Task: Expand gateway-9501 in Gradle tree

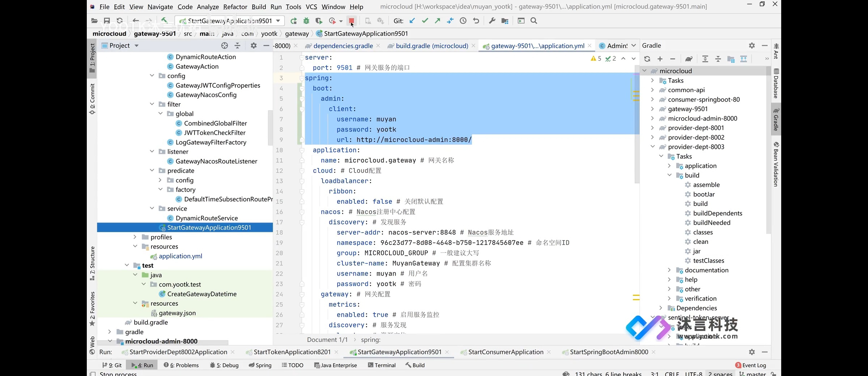Action: coord(652,109)
